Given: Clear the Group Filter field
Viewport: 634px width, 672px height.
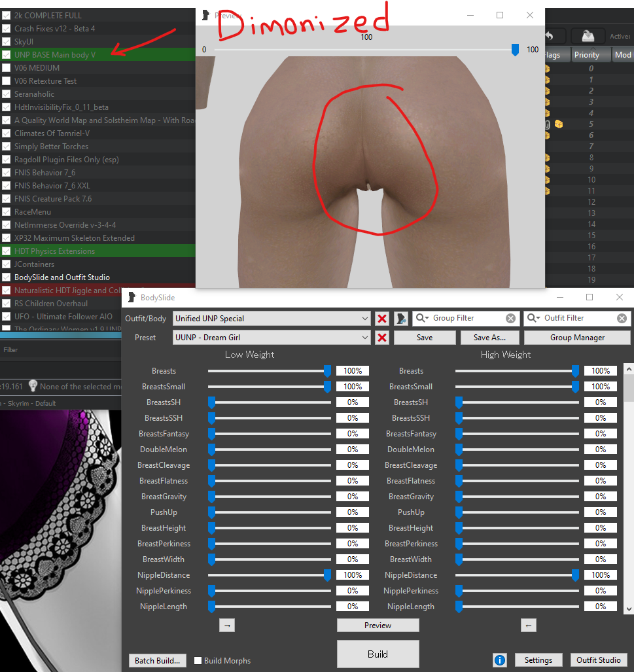Looking at the screenshot, I should click(x=510, y=318).
